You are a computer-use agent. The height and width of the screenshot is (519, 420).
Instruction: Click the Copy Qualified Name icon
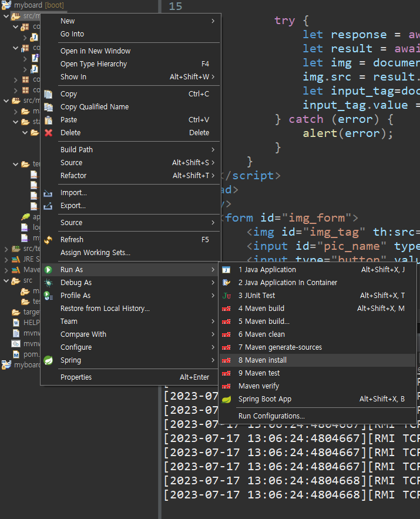[48, 107]
